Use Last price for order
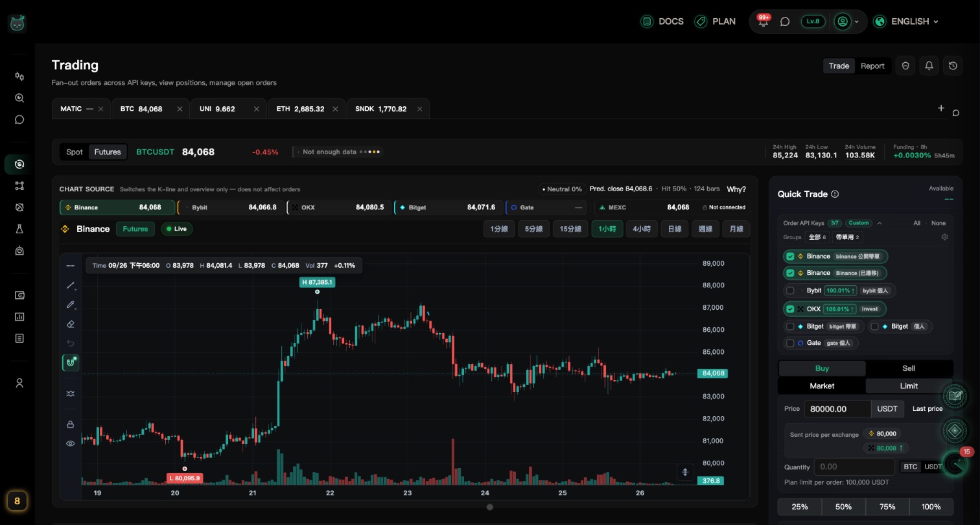 (x=927, y=408)
